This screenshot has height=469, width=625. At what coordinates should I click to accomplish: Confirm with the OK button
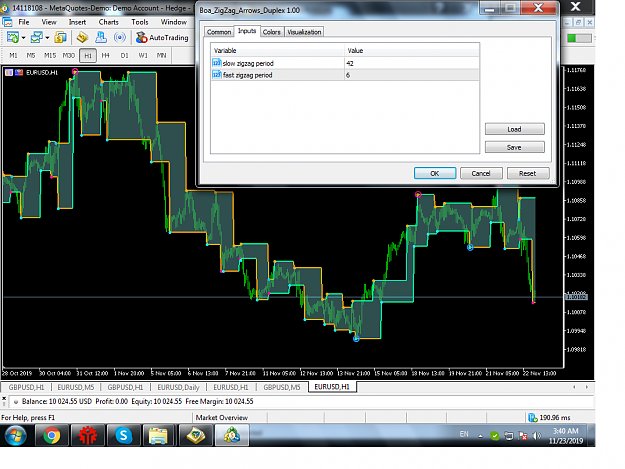[435, 173]
